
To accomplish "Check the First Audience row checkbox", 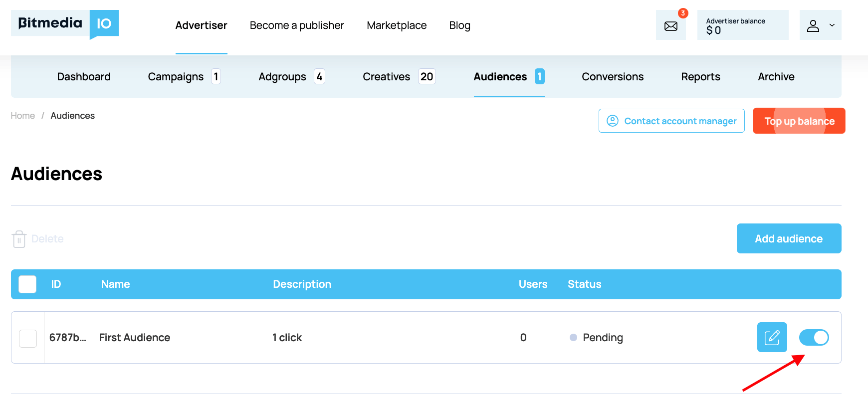I will 28,339.
